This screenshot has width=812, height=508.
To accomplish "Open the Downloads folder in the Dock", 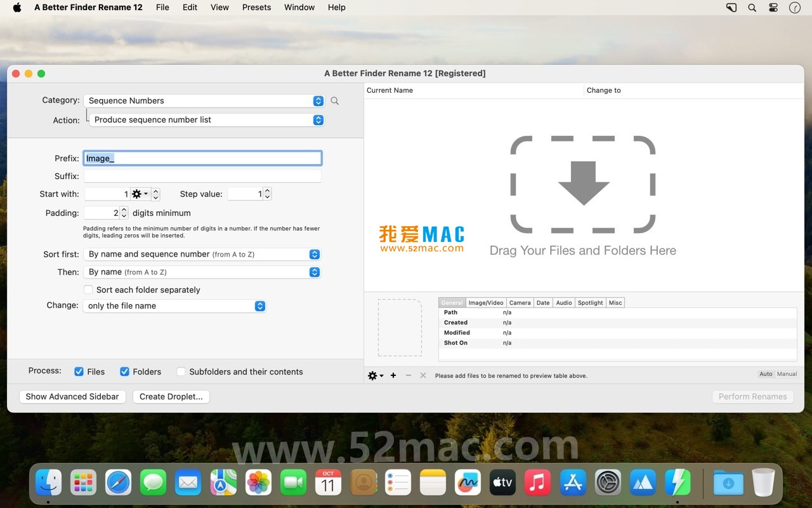I will 728,483.
